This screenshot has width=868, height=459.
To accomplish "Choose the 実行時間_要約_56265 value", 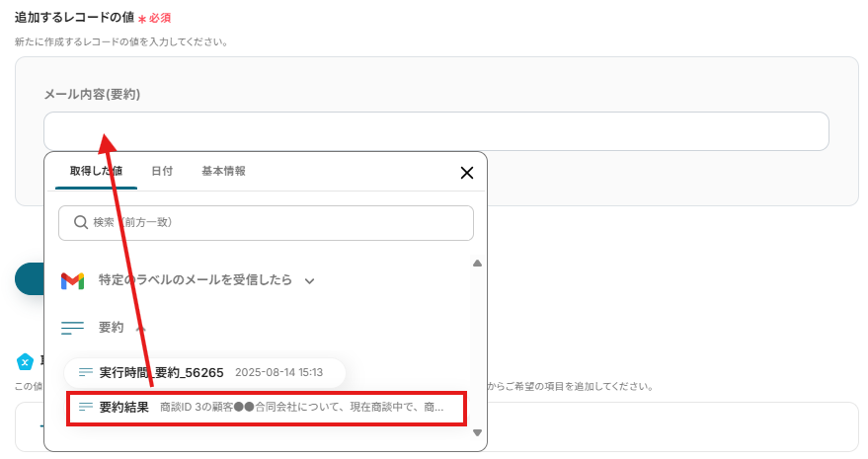I will click(204, 372).
